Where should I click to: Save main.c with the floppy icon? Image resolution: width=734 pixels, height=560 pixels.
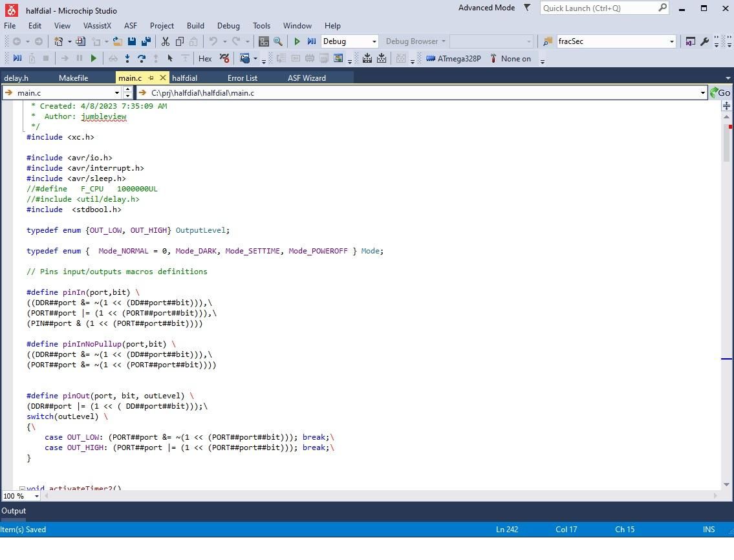[x=131, y=41]
